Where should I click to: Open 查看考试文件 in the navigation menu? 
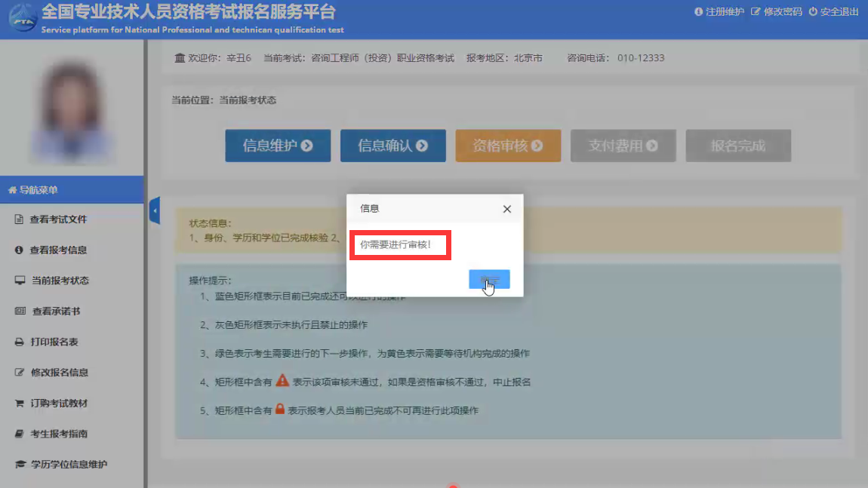(58, 219)
